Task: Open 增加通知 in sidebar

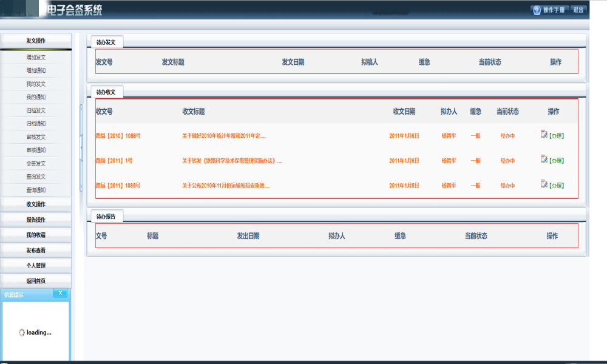Action: click(36, 70)
